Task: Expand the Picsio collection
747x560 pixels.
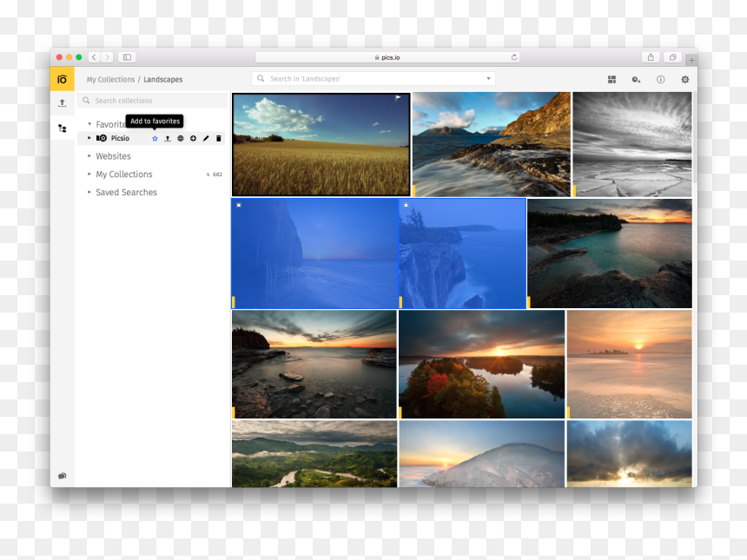Action: click(x=89, y=138)
